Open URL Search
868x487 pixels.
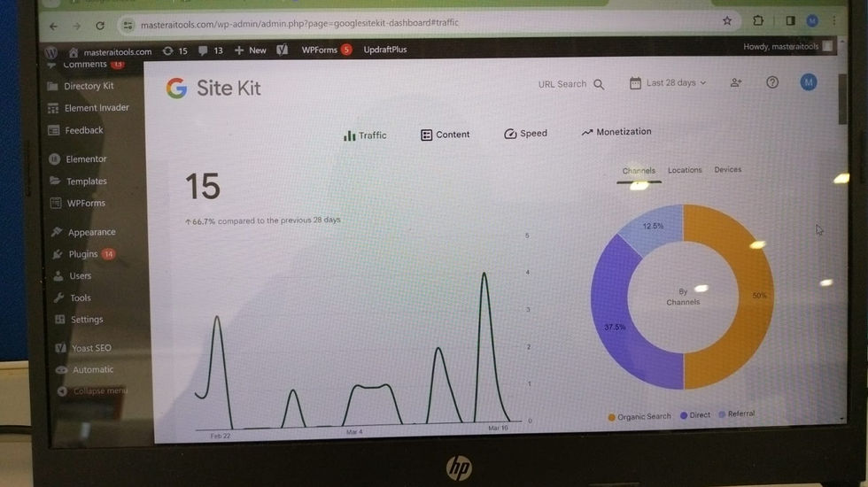pos(562,84)
